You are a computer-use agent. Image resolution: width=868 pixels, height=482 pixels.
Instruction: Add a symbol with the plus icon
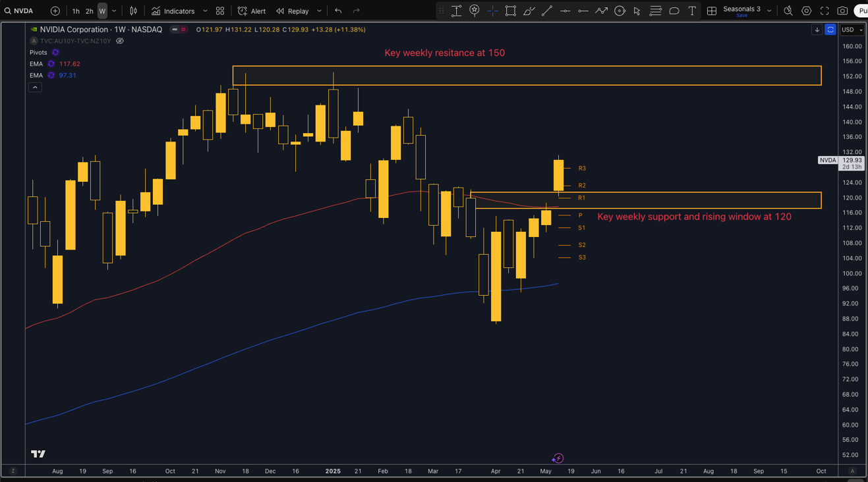[x=55, y=11]
